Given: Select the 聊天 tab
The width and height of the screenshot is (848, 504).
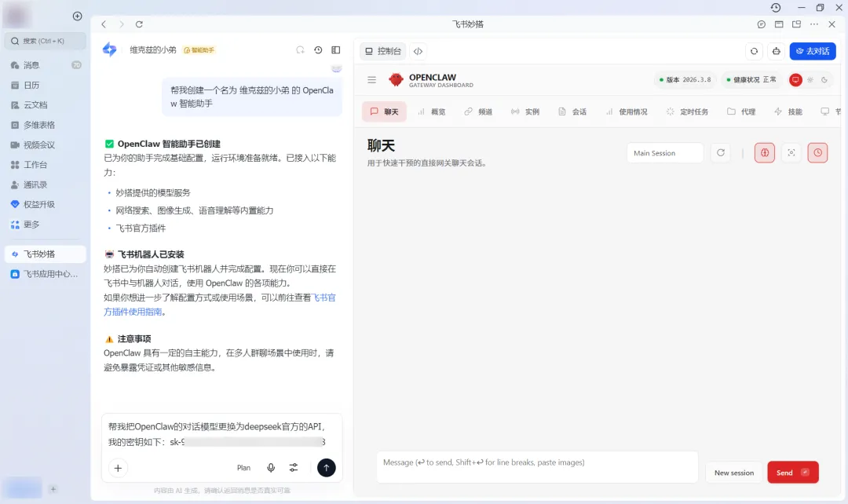Looking at the screenshot, I should (384, 111).
